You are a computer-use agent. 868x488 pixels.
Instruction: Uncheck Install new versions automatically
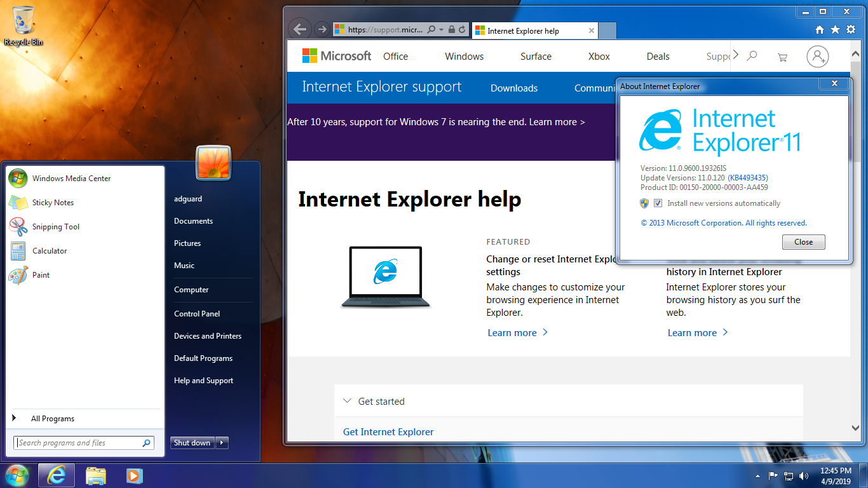(658, 203)
